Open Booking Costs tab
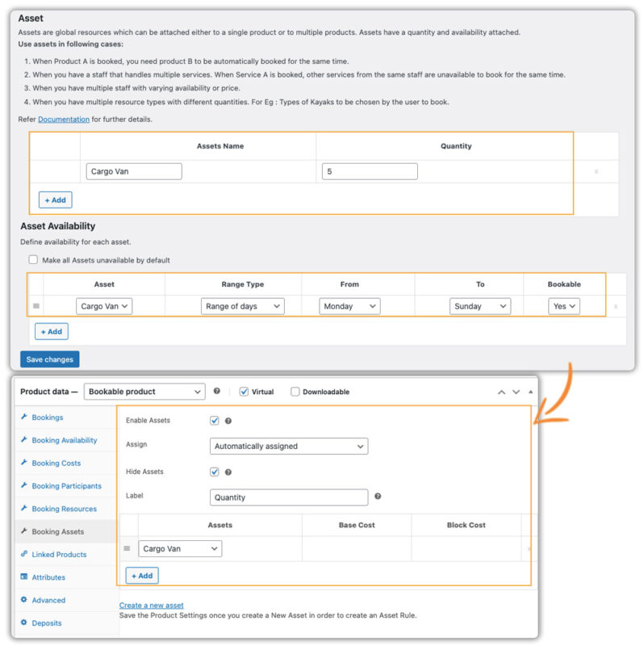The height and width of the screenshot is (646, 644). tap(56, 463)
